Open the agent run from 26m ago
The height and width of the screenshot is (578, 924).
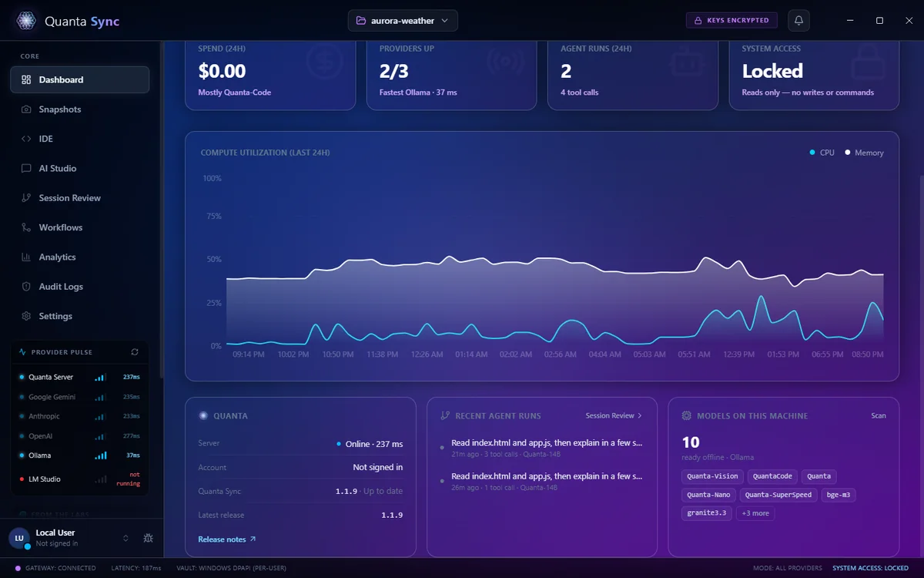(x=542, y=481)
